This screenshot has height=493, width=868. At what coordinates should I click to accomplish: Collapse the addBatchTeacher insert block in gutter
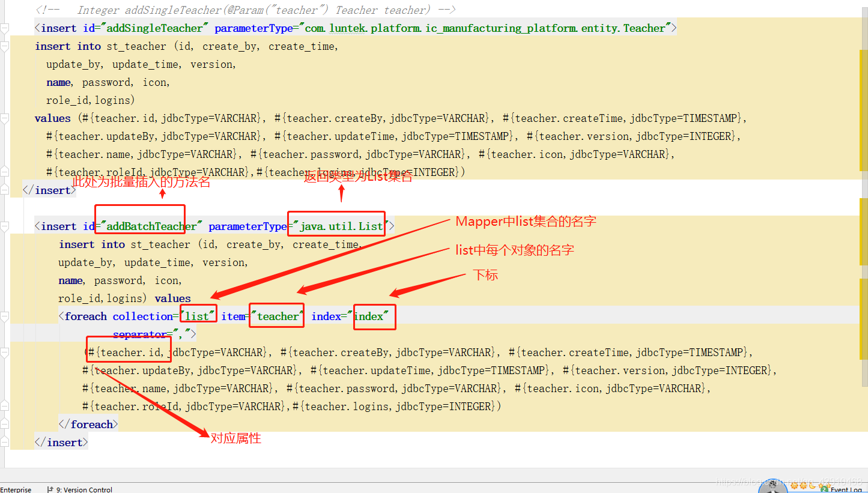tap(5, 226)
